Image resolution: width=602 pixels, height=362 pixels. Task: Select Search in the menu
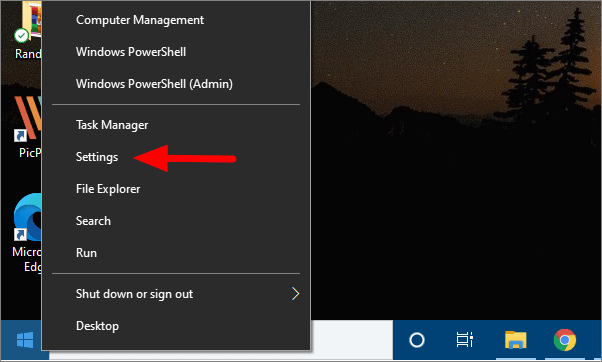click(175, 221)
